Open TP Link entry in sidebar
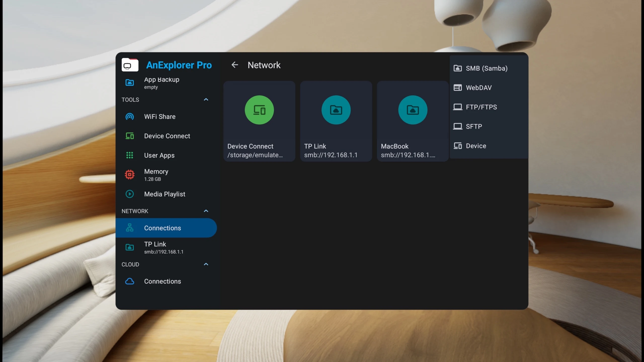Screen dimensions: 644x362 click(166, 247)
